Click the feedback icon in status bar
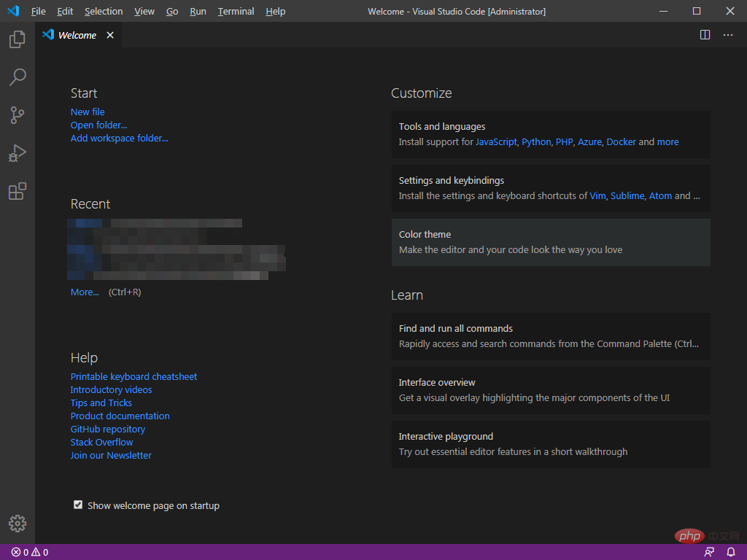The width and height of the screenshot is (747, 560). coord(709,553)
